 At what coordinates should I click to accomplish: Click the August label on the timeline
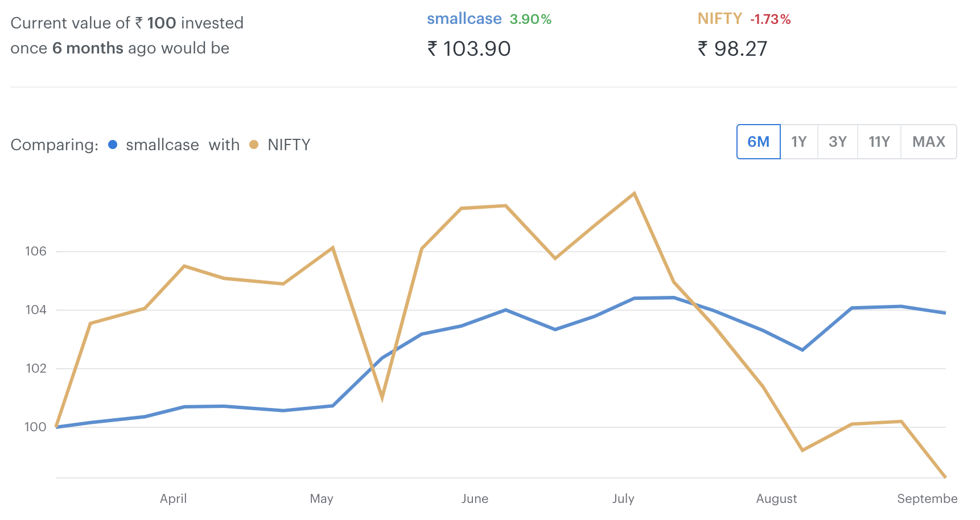[776, 499]
